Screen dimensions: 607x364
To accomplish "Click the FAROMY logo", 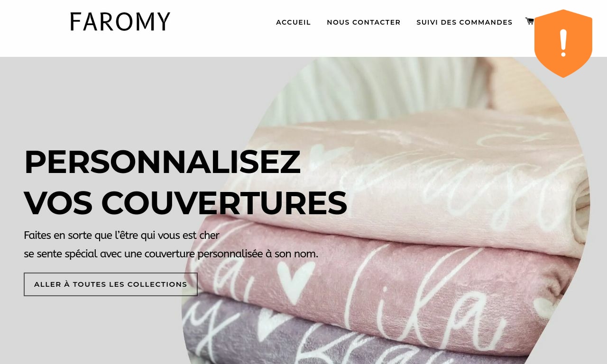I will coord(120,22).
